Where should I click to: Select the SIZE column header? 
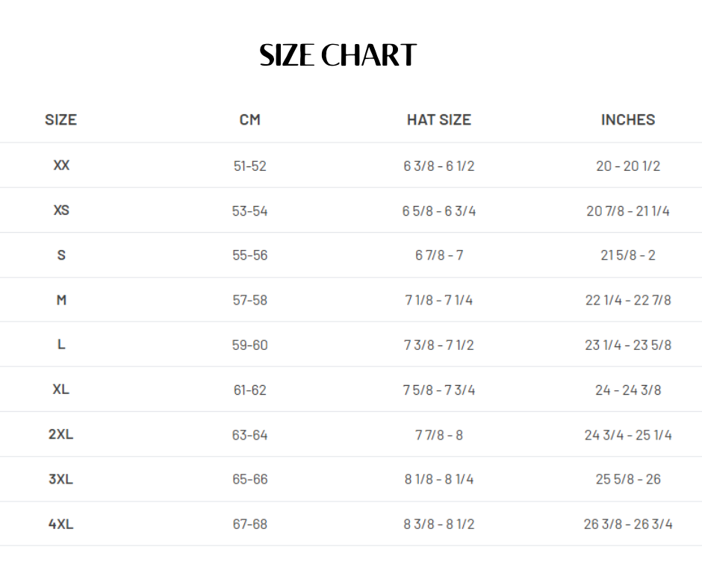61,120
